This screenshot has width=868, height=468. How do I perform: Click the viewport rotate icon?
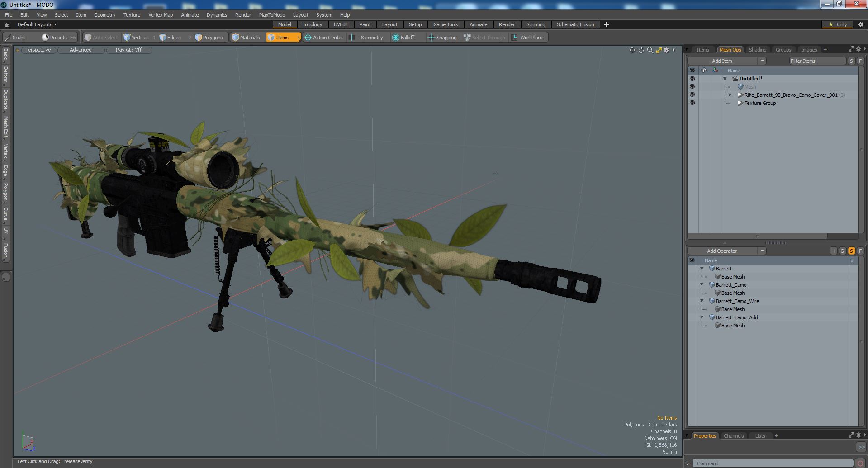[641, 50]
